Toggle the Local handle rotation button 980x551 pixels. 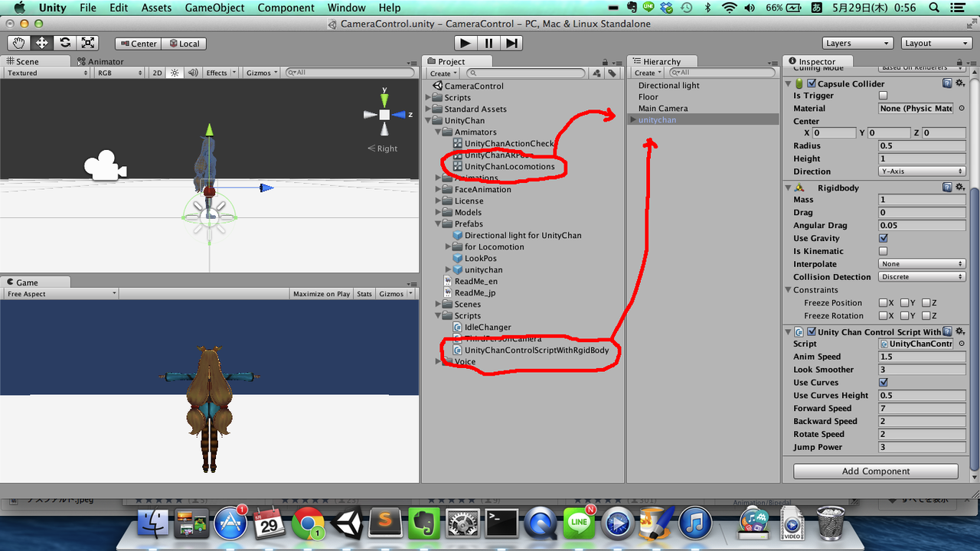[183, 44]
